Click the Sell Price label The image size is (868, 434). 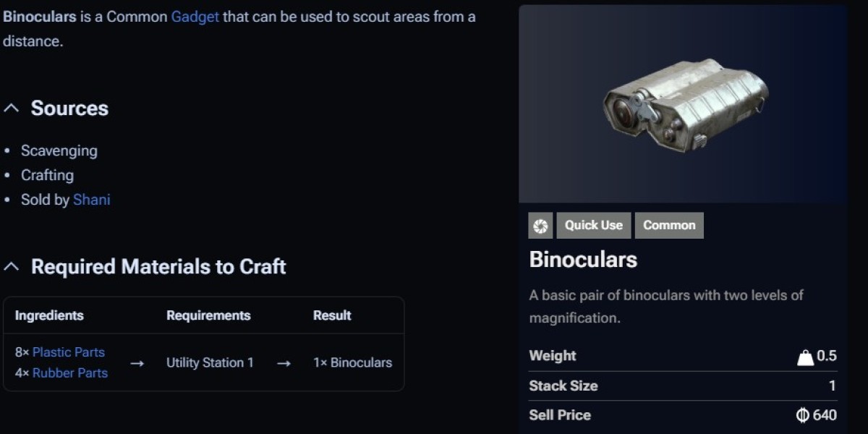pos(560,414)
